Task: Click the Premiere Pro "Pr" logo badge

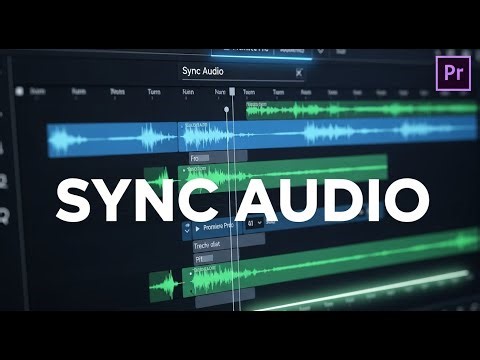Action: pyautogui.click(x=453, y=73)
